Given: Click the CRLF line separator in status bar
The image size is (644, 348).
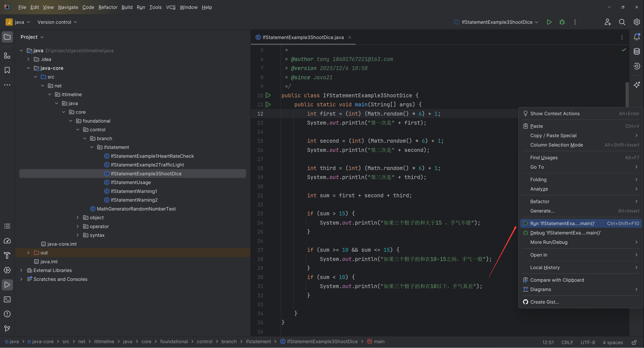Looking at the screenshot, I should click(567, 342).
